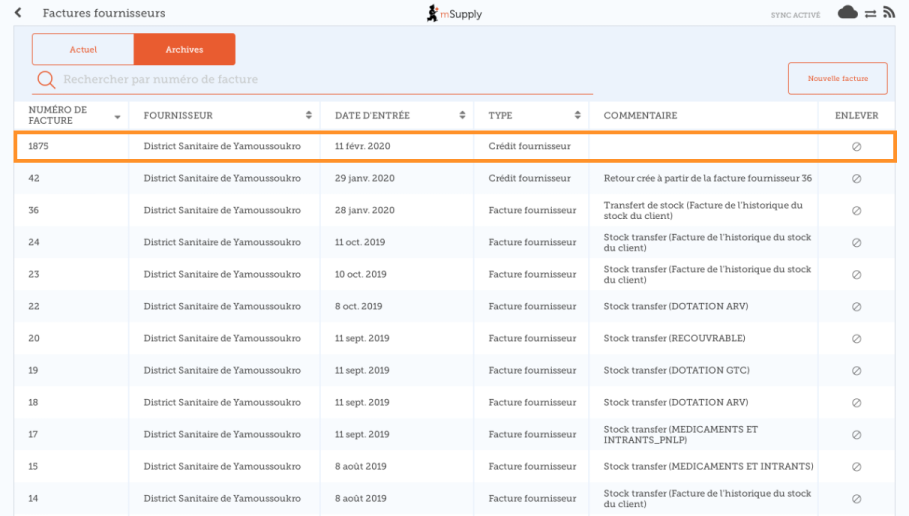The image size is (909, 516).
Task: Sort by Fournisseur column arrows
Action: pyautogui.click(x=309, y=115)
